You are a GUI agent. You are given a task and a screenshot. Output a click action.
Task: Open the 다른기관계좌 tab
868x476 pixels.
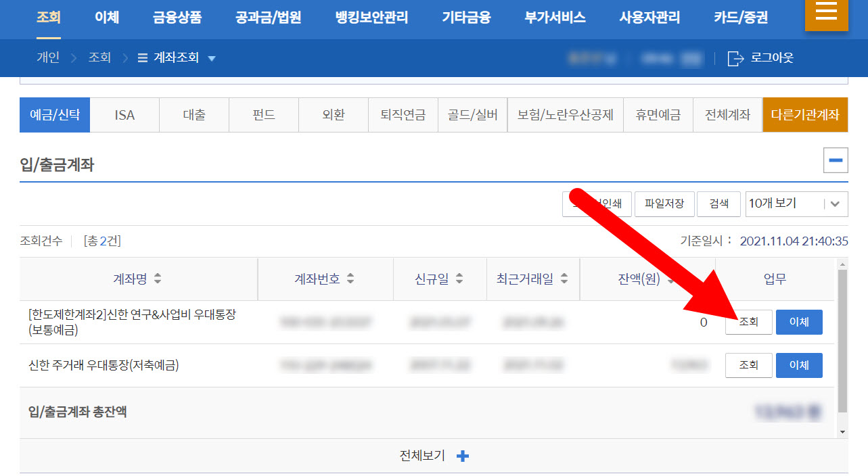click(x=805, y=115)
